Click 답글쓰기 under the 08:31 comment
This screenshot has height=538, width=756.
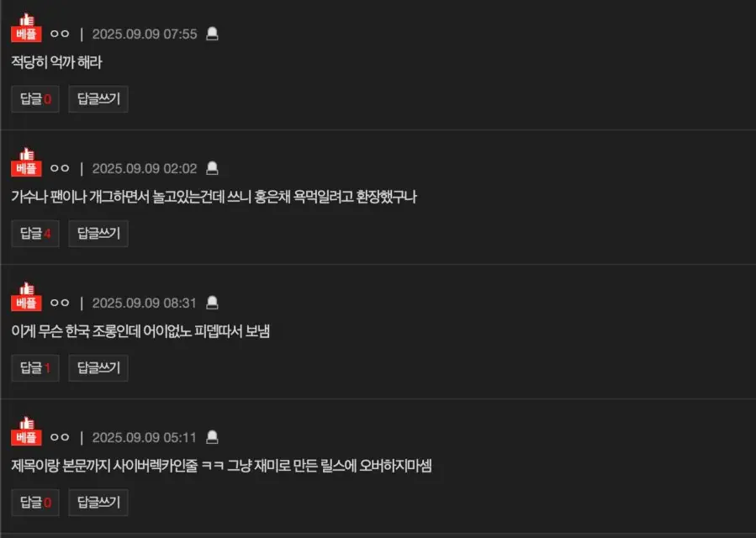pos(98,368)
